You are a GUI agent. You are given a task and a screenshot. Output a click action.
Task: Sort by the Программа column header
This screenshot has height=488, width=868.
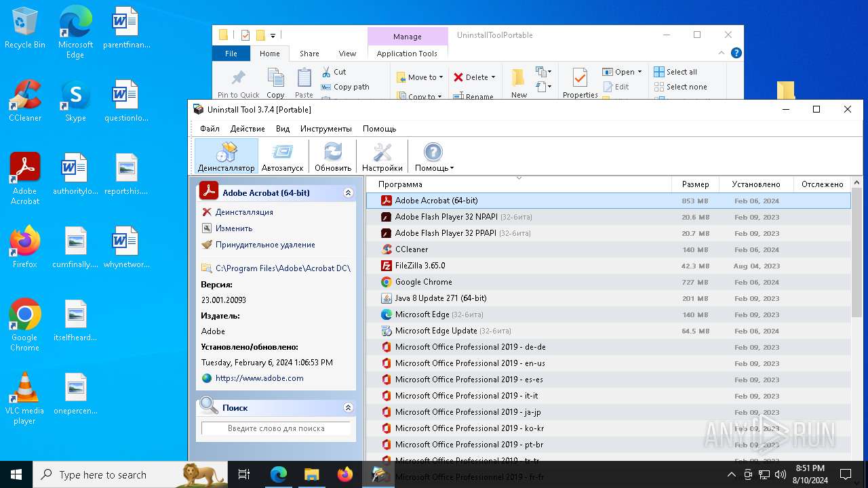tap(519, 184)
